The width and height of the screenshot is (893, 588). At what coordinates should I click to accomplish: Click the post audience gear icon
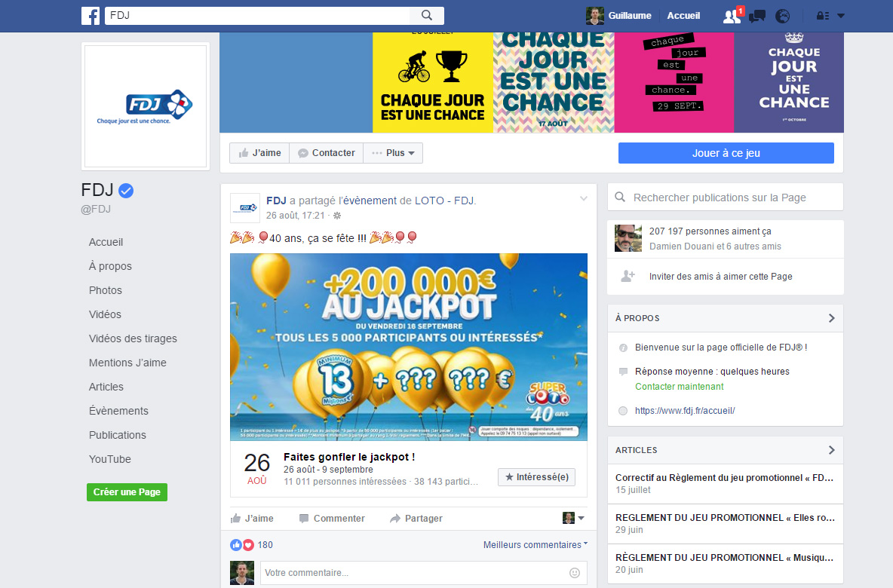(337, 216)
